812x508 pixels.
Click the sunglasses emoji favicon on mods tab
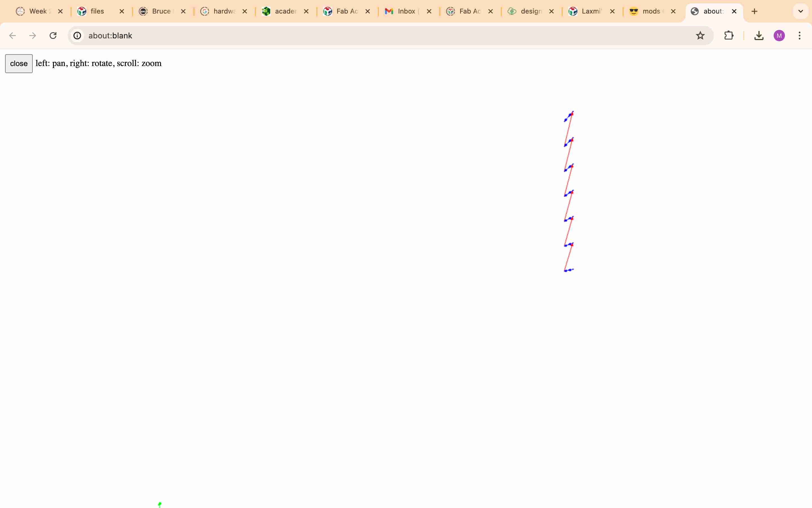[634, 11]
